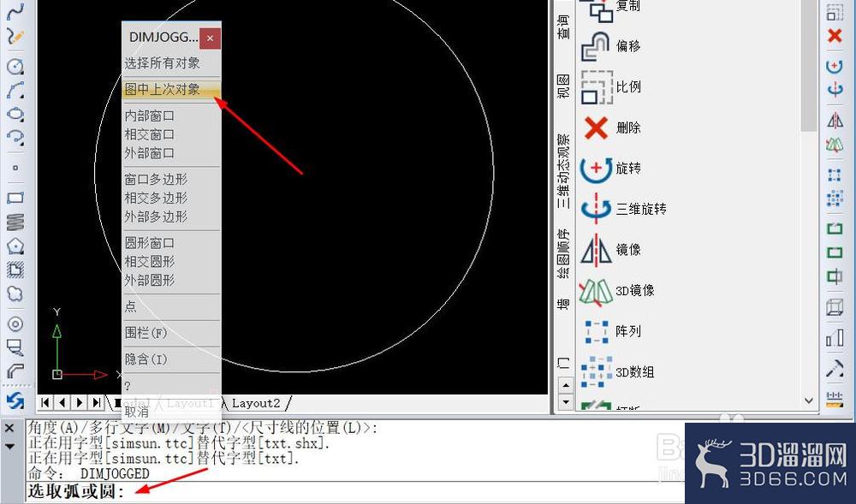Click rotate icon in right narrow toolbar

pyautogui.click(x=834, y=65)
